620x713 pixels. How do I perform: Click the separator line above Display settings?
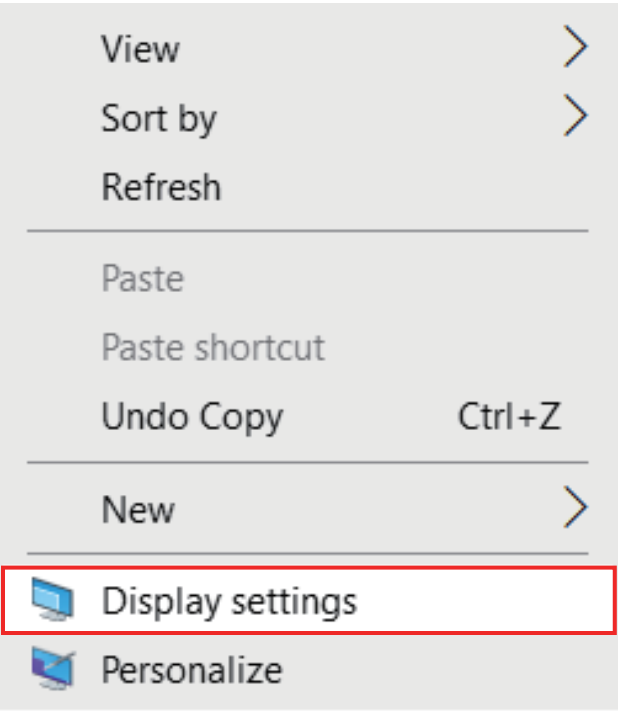pos(307,553)
